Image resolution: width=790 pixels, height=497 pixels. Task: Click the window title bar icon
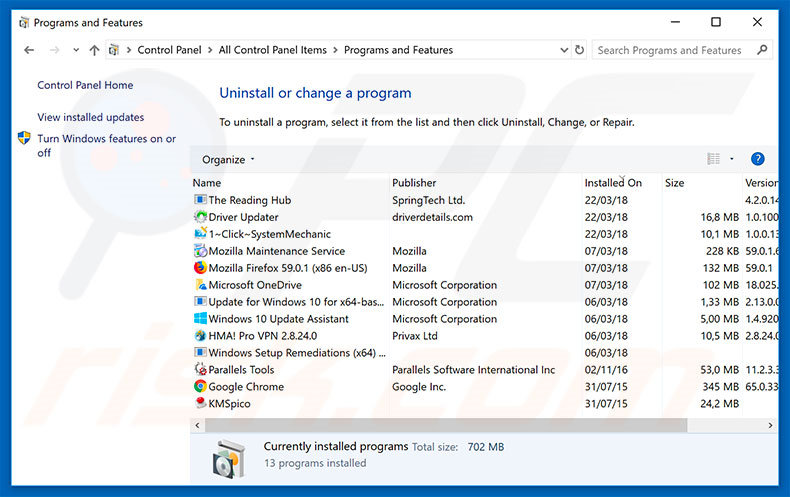point(24,23)
